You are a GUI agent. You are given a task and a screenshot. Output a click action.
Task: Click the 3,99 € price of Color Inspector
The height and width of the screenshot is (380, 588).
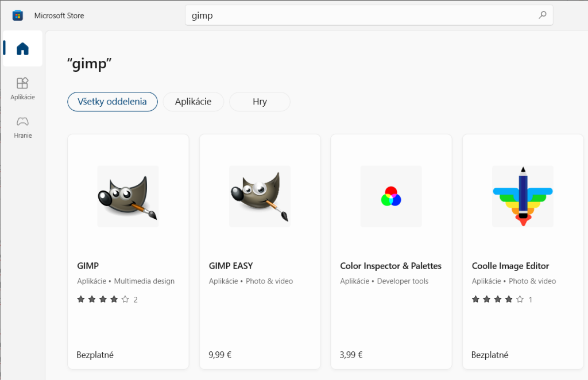(x=351, y=355)
